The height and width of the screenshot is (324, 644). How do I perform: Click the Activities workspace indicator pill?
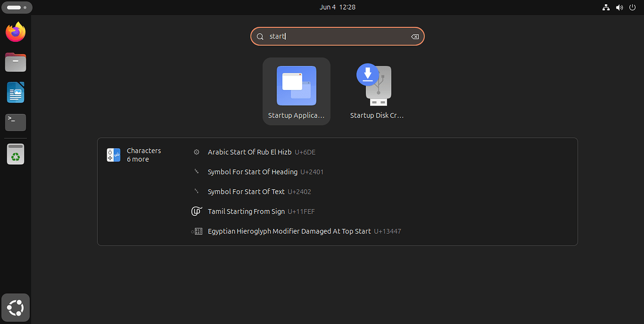(16, 8)
